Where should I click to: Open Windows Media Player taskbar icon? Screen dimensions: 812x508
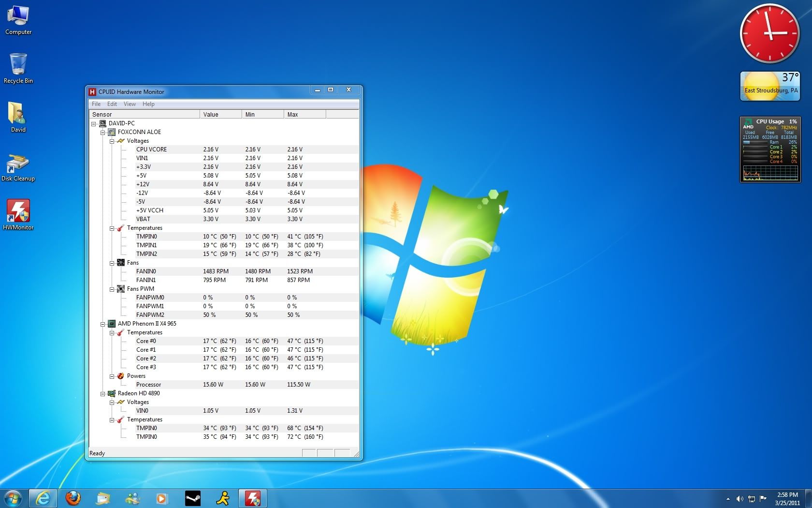161,498
